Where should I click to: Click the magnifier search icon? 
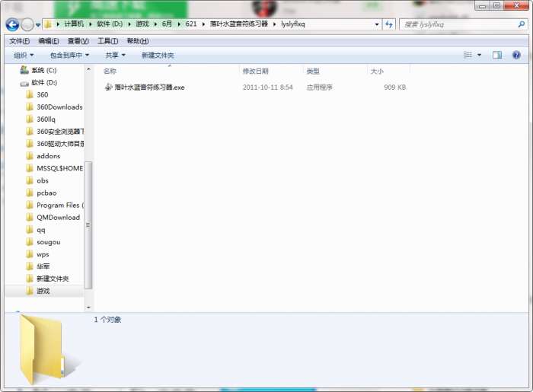click(x=521, y=24)
